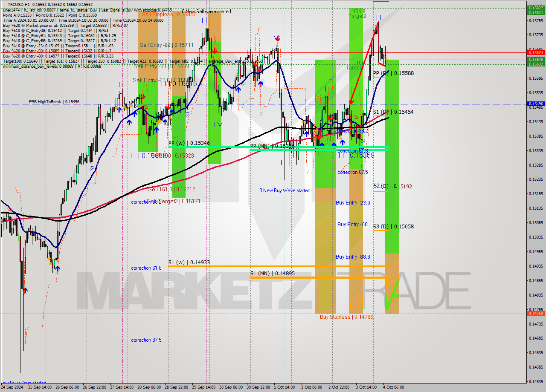Click the '24 Sep 2024' time label
546x392 pixels.
(x=12, y=387)
